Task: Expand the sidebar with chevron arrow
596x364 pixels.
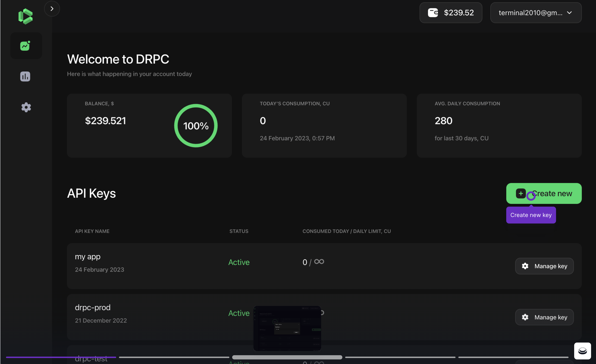Action: click(52, 9)
